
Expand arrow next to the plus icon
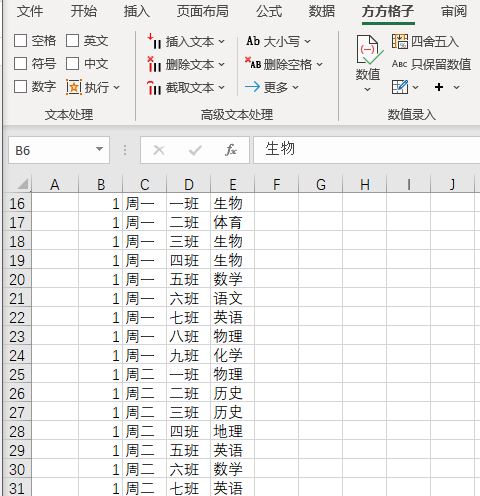(x=456, y=87)
